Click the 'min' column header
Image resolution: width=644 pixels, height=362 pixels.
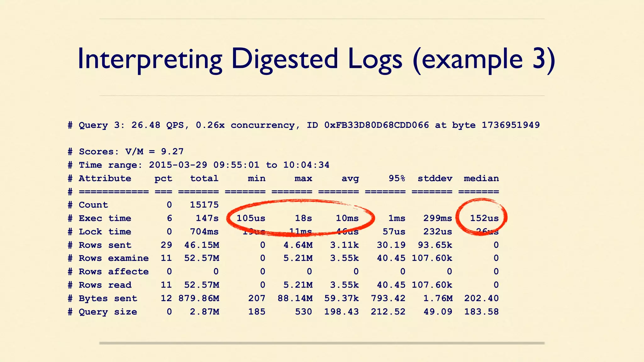click(x=257, y=178)
